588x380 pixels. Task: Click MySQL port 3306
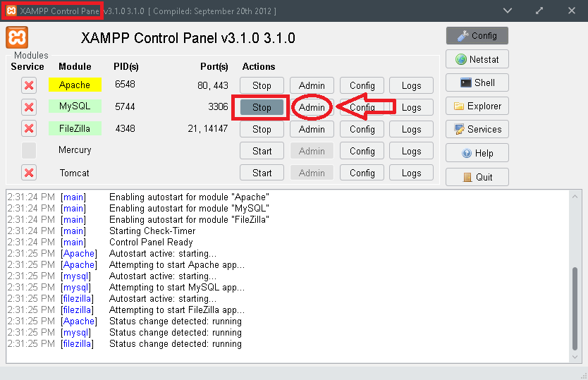(x=218, y=106)
